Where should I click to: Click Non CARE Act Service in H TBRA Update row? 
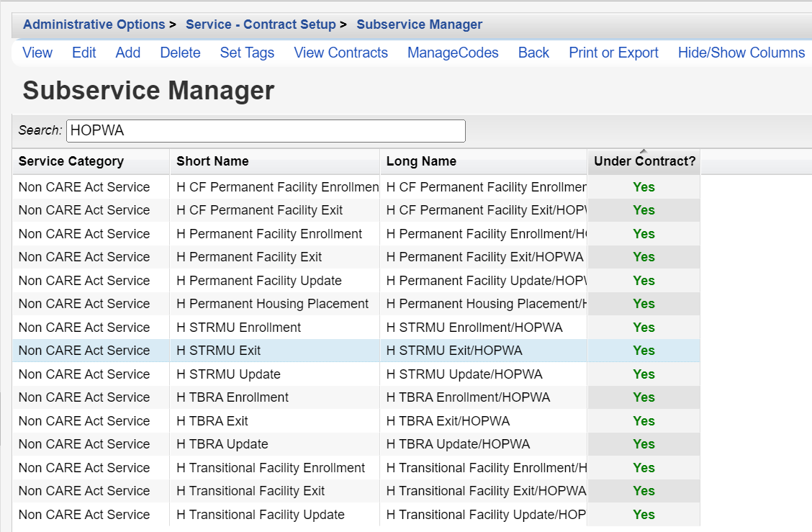click(x=84, y=444)
